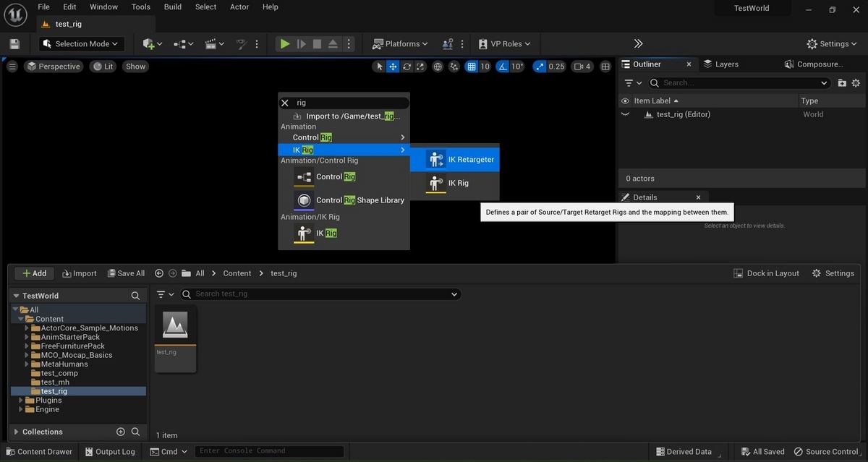
Task: Activate the translate (move) gizmo tool
Action: click(x=393, y=67)
